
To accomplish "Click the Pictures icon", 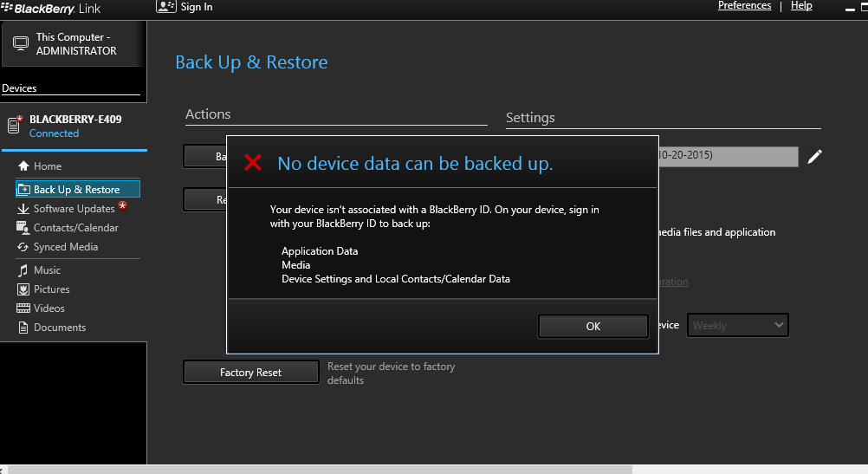I will coord(23,289).
